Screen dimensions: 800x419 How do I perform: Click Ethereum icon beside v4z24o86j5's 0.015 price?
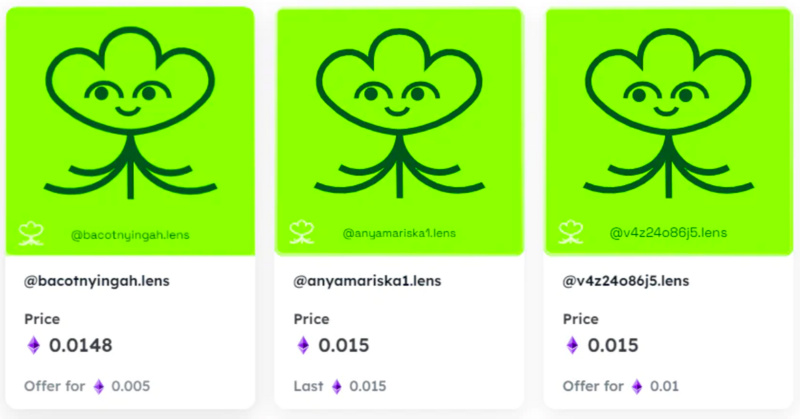click(x=572, y=346)
